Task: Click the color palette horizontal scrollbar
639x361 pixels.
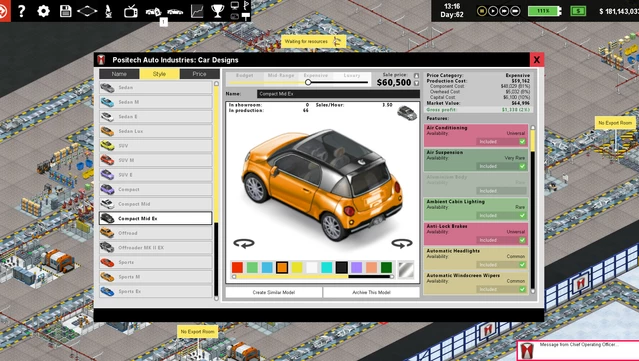Action: [x=313, y=277]
